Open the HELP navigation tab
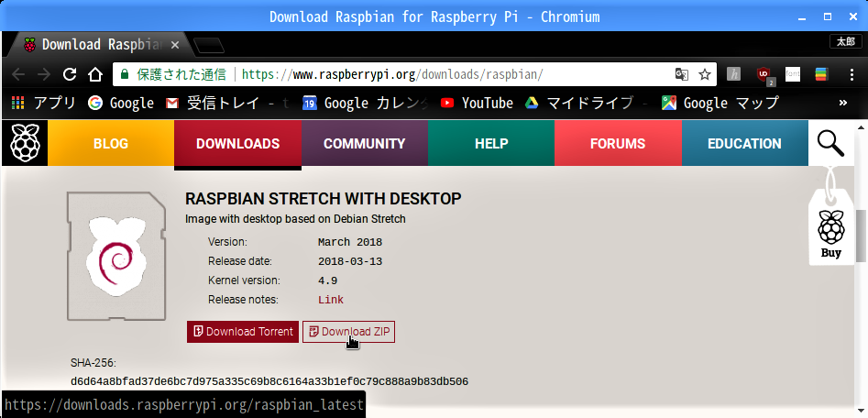The height and width of the screenshot is (418, 868). (x=491, y=143)
